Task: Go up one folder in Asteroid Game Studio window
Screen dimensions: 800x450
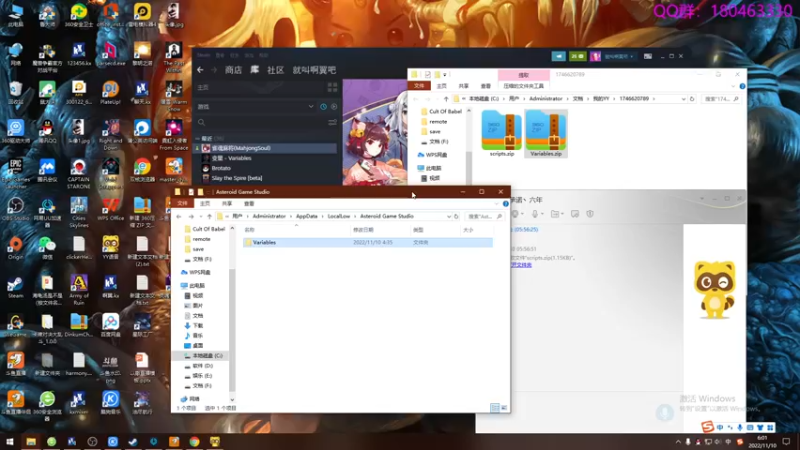Action: (209, 216)
